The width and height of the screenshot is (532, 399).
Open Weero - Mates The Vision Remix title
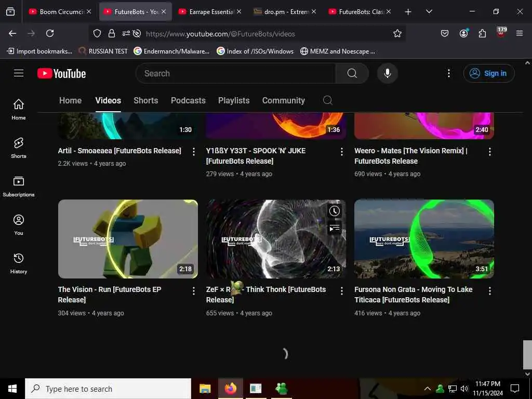411,156
